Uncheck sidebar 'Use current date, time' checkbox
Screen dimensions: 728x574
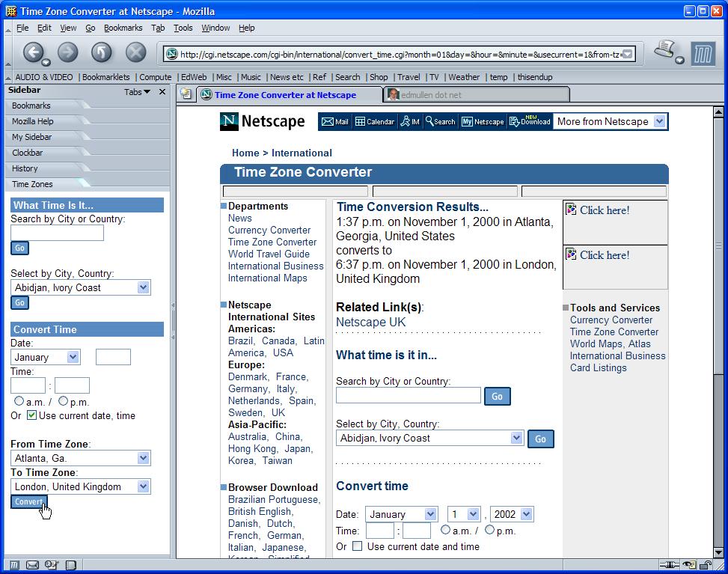(31, 415)
